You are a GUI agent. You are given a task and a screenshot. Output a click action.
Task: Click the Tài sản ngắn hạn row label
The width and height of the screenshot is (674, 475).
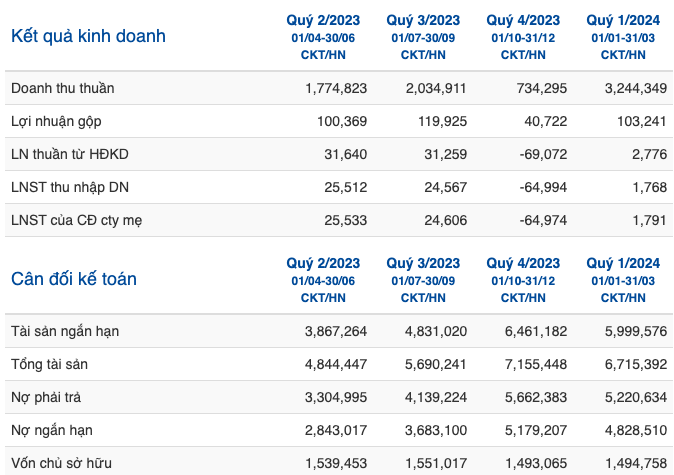point(65,331)
